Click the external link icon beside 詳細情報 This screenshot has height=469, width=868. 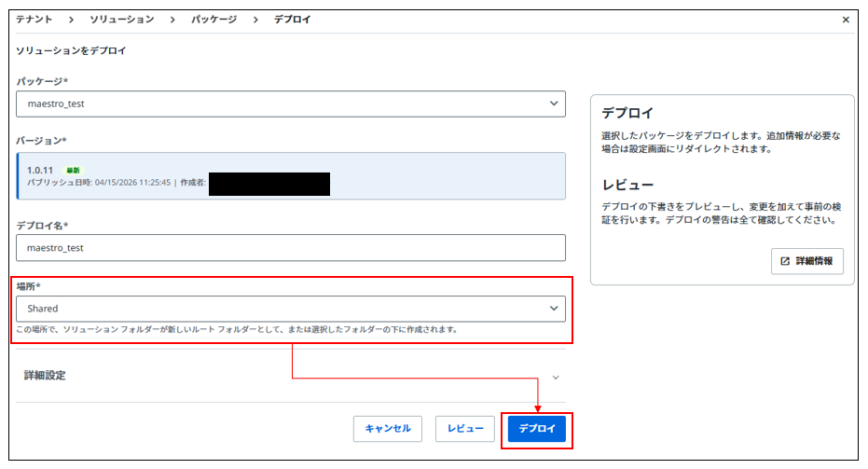pyautogui.click(x=784, y=262)
